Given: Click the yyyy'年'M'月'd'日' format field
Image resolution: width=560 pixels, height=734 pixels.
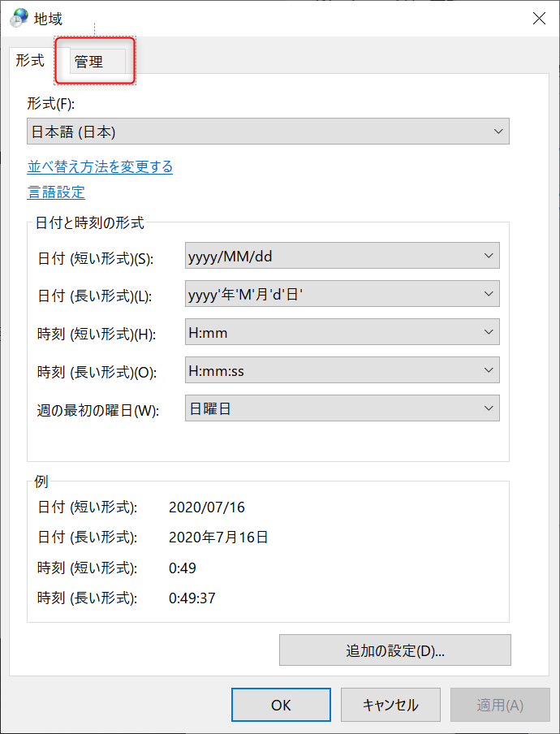Looking at the screenshot, I should [332, 294].
